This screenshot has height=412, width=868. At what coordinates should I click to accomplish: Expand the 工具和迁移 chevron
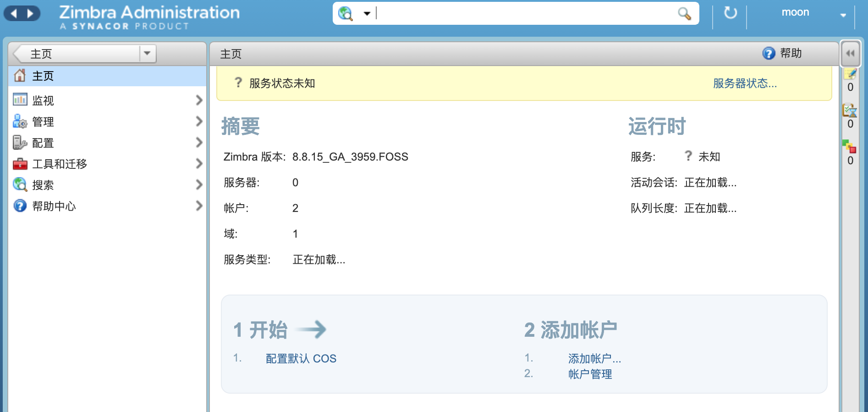(199, 163)
